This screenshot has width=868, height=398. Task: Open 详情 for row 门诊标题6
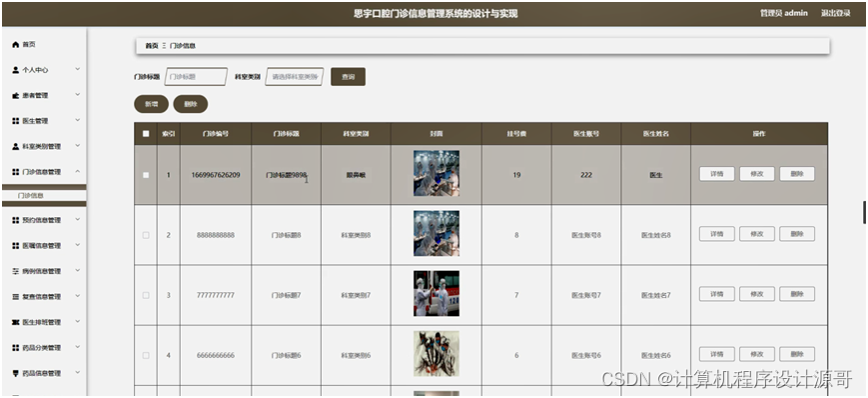(x=717, y=354)
